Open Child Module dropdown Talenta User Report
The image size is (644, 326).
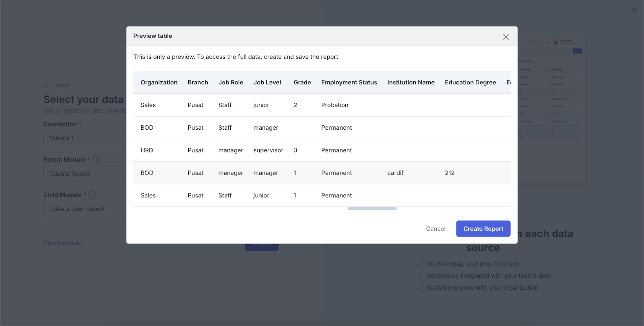tap(85, 209)
